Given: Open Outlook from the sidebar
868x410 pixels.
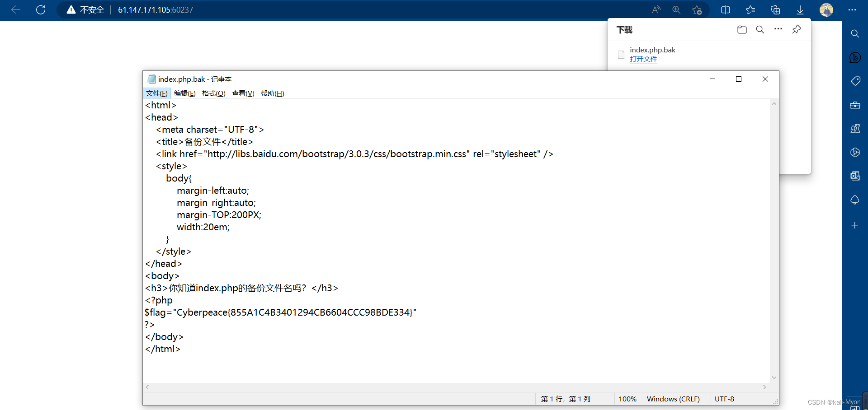Looking at the screenshot, I should (855, 176).
